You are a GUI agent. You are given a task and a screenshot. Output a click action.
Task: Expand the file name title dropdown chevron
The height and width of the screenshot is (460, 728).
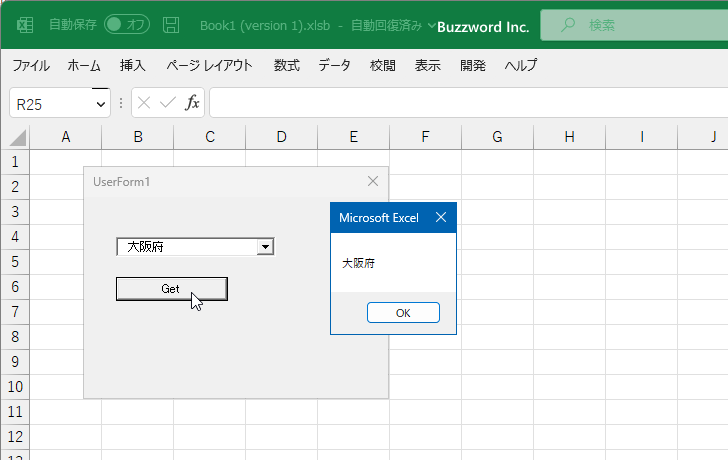[x=431, y=26]
